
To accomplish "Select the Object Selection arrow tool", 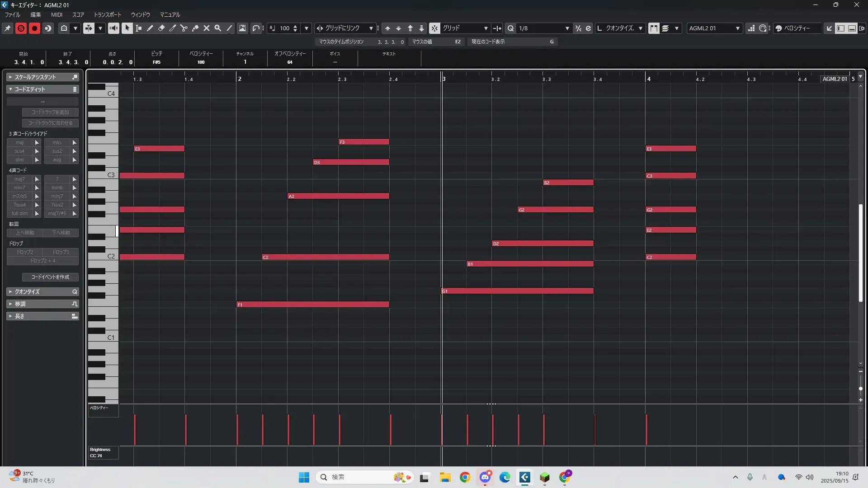I will [x=127, y=28].
